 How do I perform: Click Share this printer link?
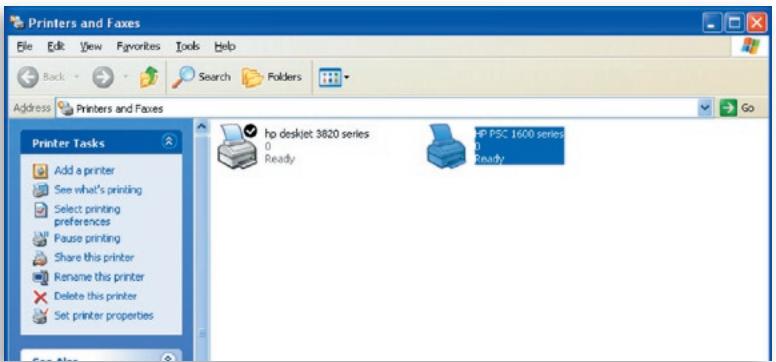click(94, 258)
